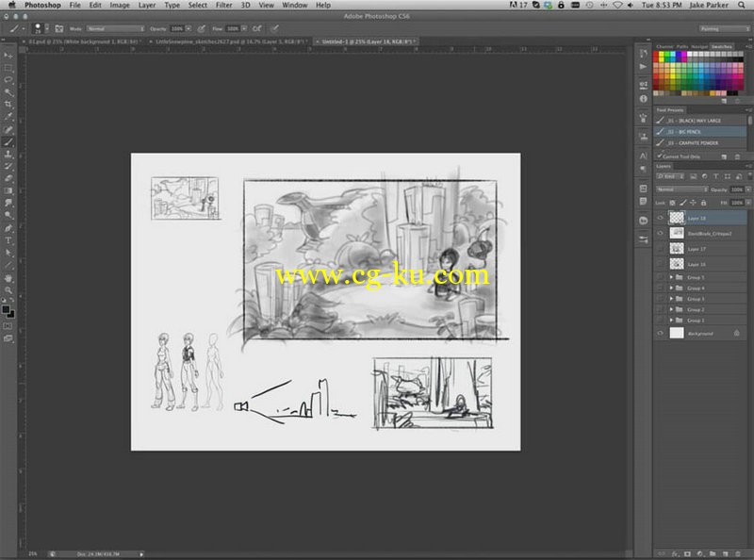Image resolution: width=754 pixels, height=560 pixels.
Task: Select the BLACK INKY LARGE tool preset
Action: click(701, 121)
